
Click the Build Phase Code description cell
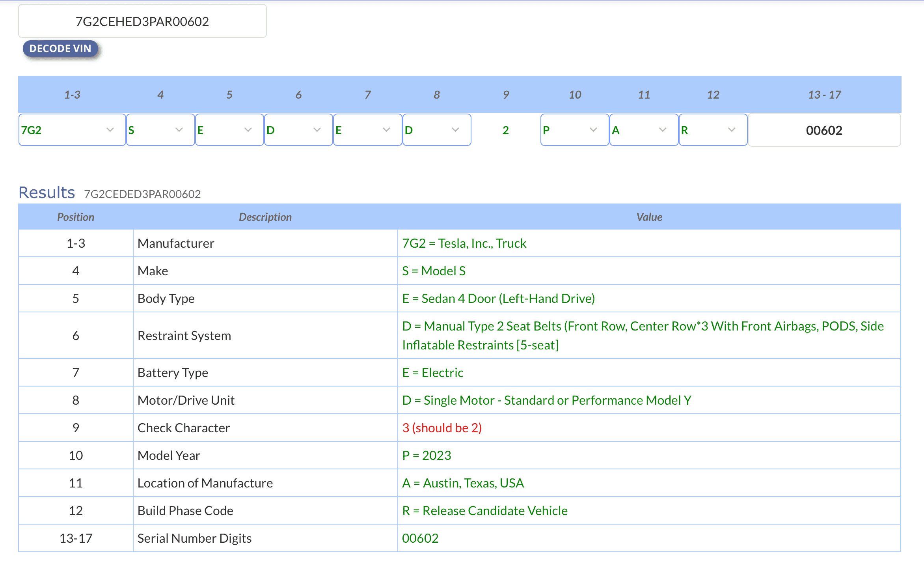[x=265, y=511]
